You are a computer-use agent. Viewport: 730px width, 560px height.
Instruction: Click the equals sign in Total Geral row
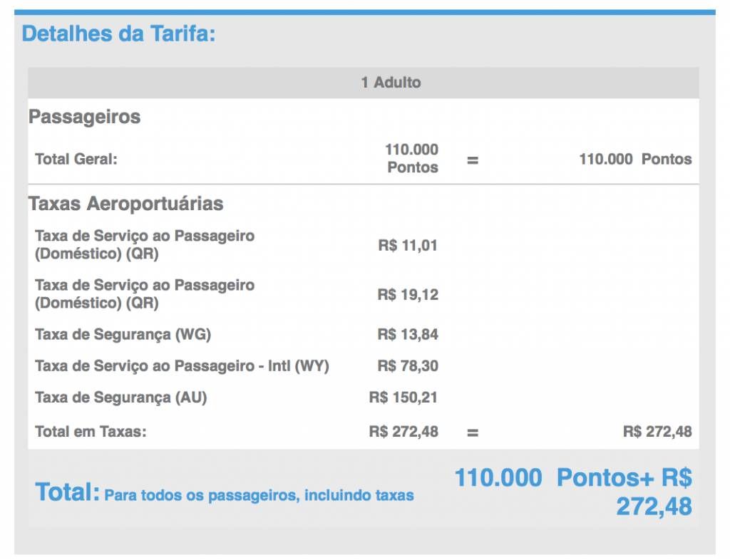(x=473, y=160)
